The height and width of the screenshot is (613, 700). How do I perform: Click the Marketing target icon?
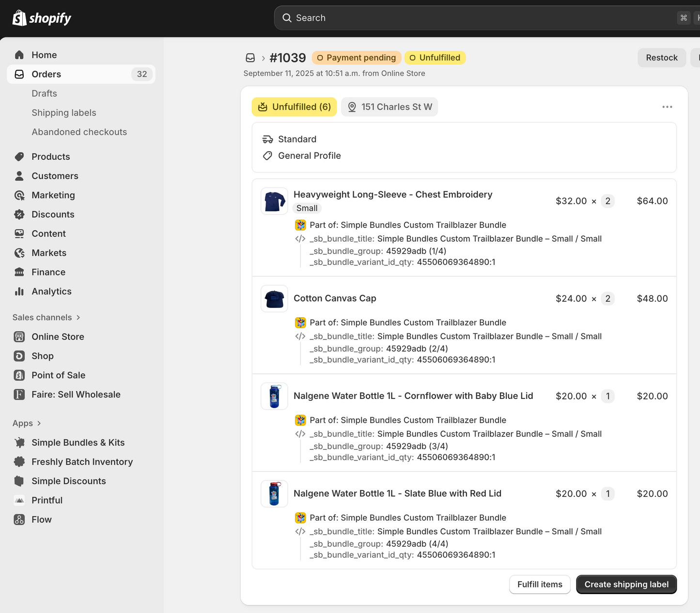pos(19,195)
